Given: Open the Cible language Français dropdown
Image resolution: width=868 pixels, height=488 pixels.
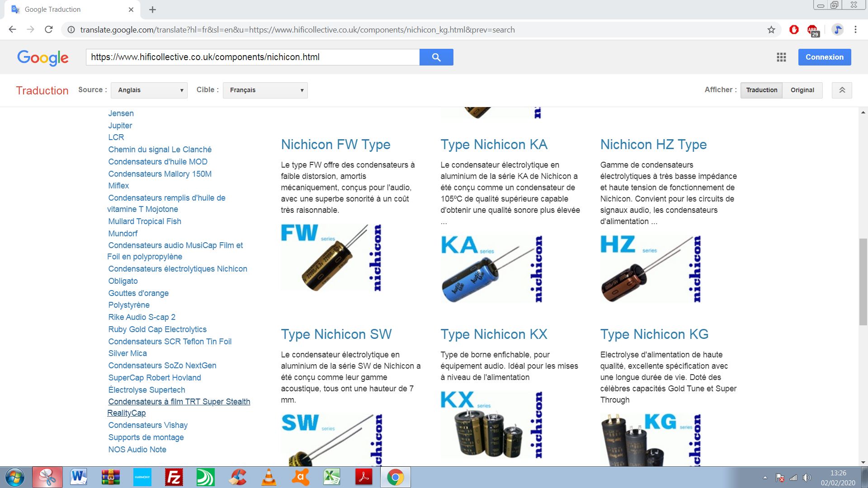Looking at the screenshot, I should click(x=265, y=90).
